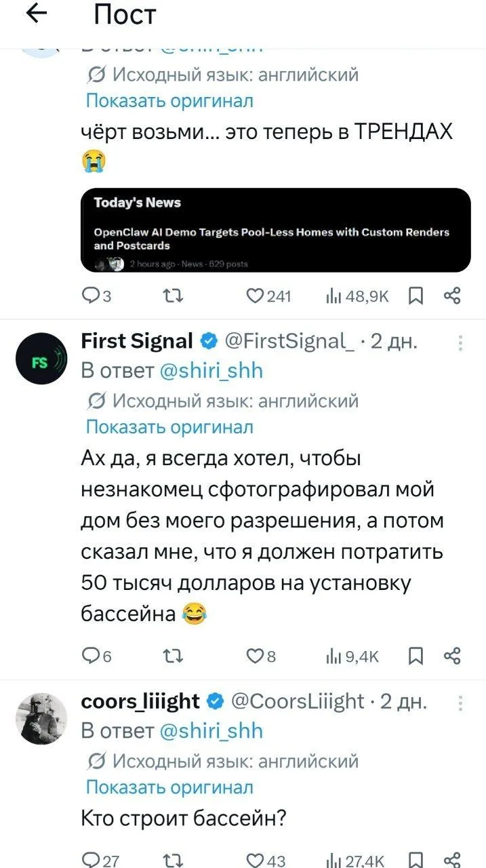The width and height of the screenshot is (486, 868).
Task: Open coors_liiight profile picture
Action: point(41,719)
